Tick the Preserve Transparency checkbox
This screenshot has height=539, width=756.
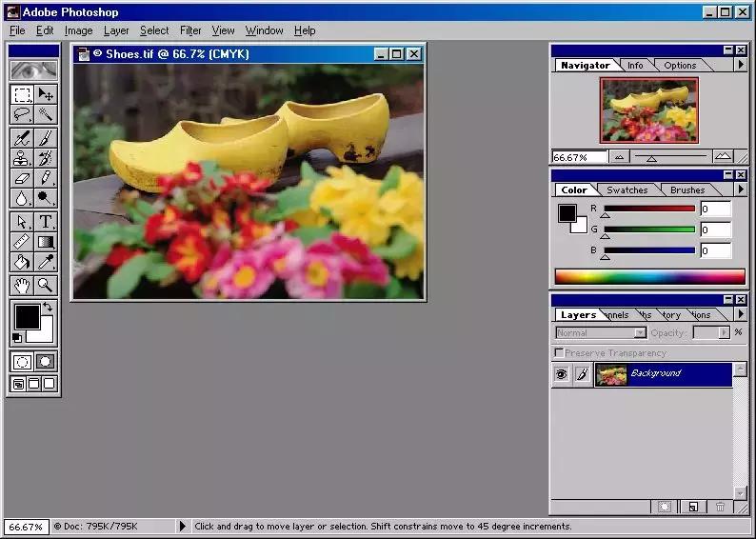coord(559,353)
